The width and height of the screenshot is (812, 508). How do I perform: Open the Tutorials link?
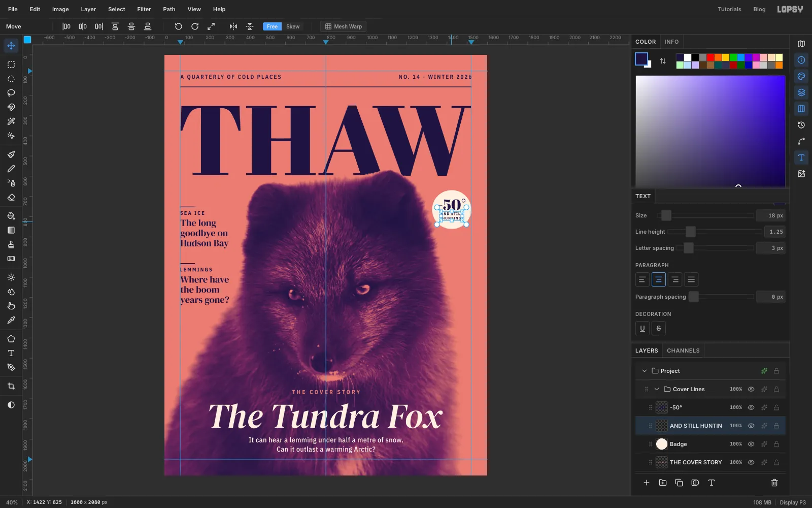point(729,9)
